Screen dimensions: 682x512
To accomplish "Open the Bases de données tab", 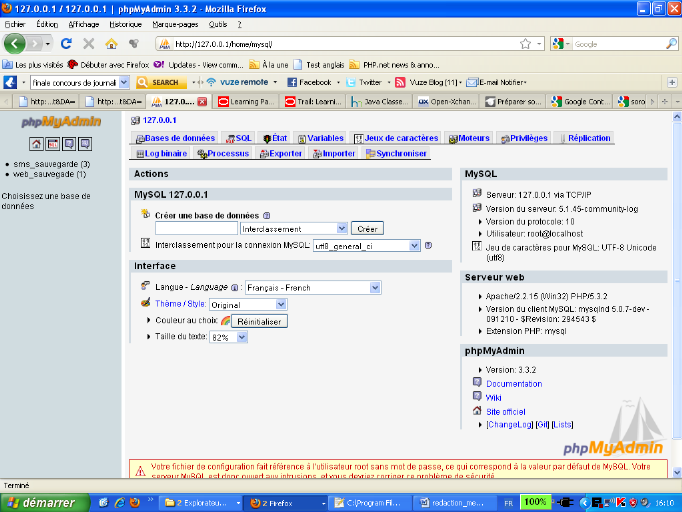I will [175, 138].
